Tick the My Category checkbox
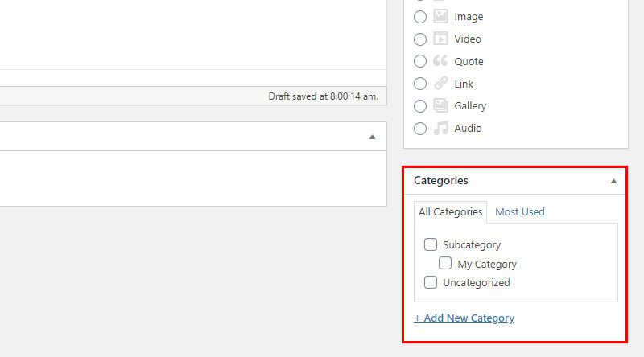The height and width of the screenshot is (357, 644). 445,263
